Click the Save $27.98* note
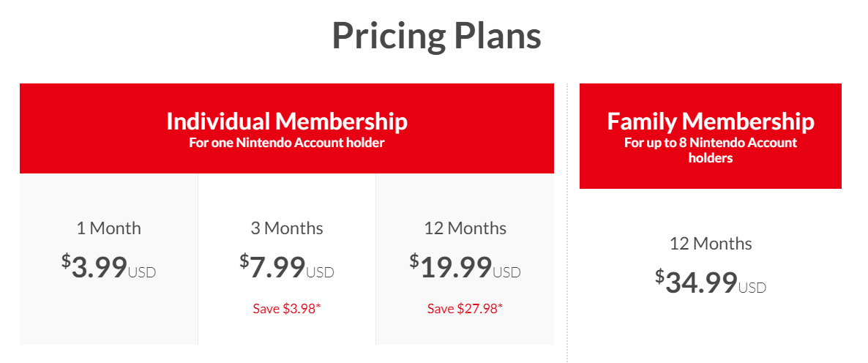 [x=465, y=308]
